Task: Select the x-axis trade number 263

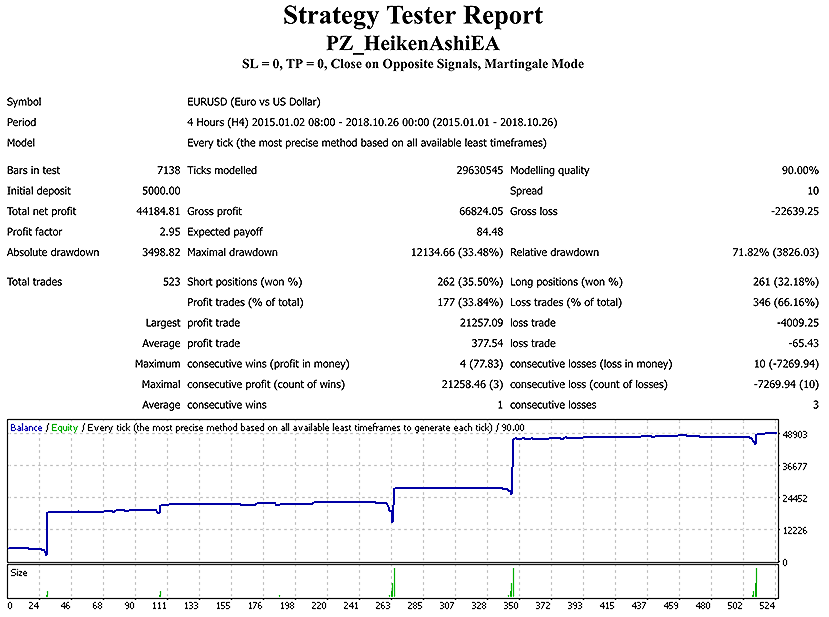Action: (383, 606)
